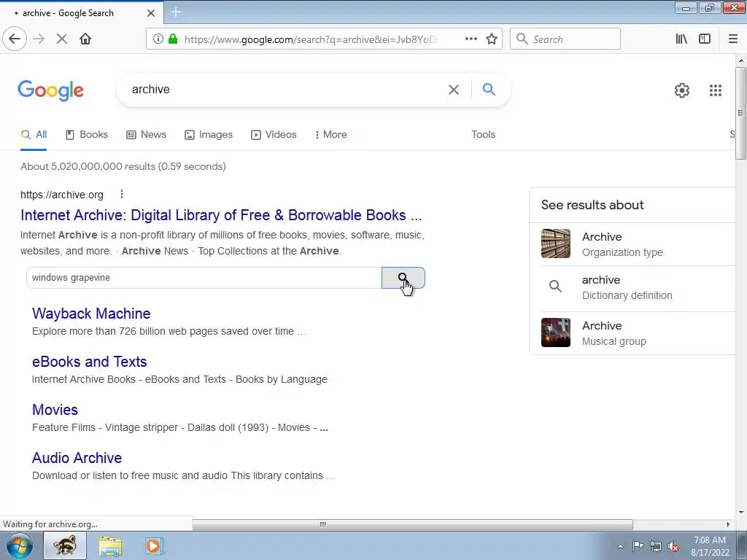Stop loading the page with X button
Image resolution: width=747 pixels, height=560 pixels.
click(x=61, y=39)
